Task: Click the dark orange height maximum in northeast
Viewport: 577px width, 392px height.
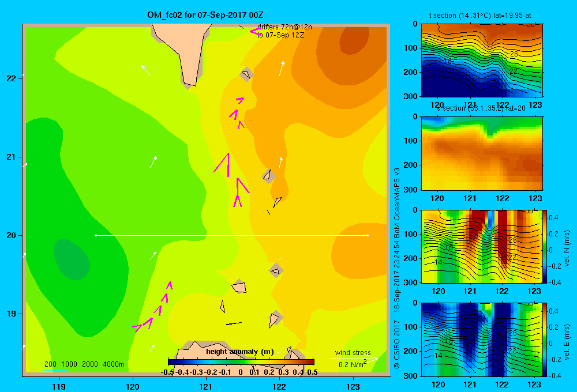Action: point(354,40)
